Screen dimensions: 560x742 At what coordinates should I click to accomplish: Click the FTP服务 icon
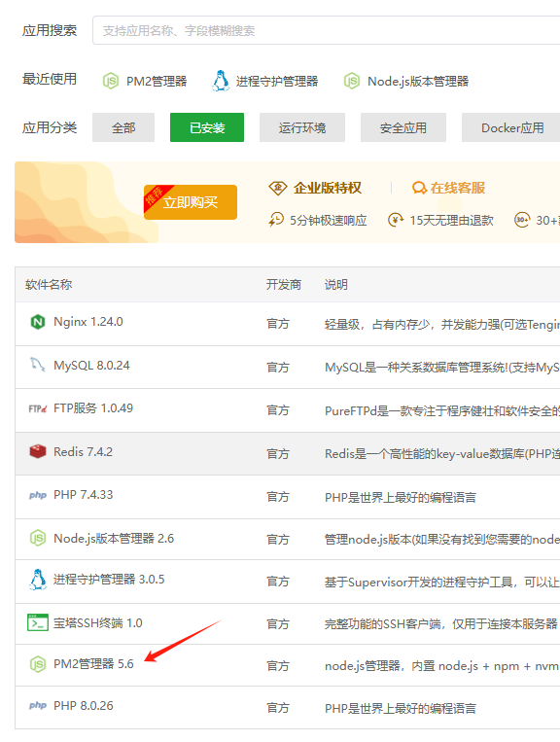coord(38,408)
